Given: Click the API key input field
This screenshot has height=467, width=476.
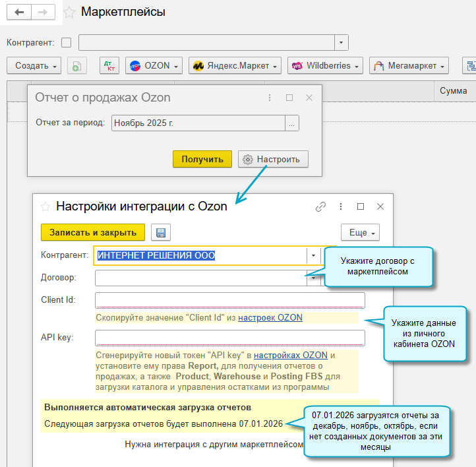Looking at the screenshot, I should coord(230,338).
